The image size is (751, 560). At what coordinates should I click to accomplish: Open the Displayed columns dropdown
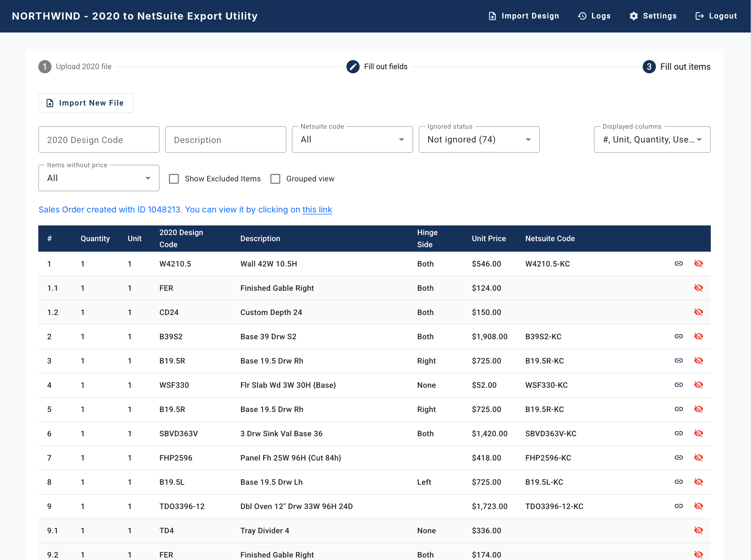coord(652,139)
